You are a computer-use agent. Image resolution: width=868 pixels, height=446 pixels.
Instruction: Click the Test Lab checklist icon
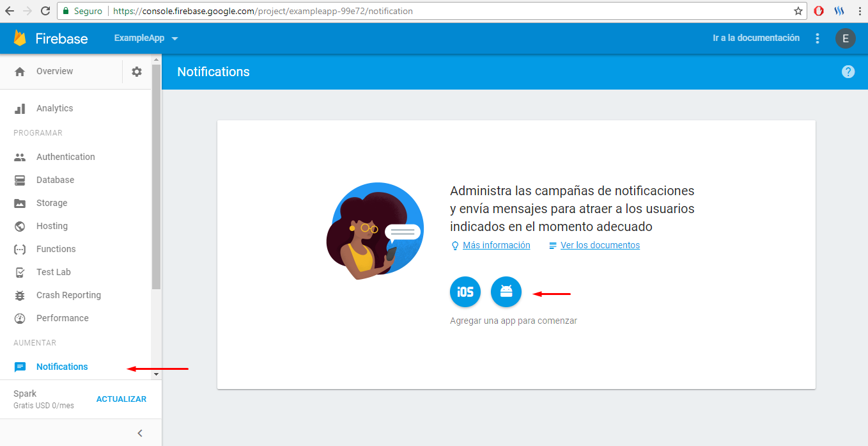coord(20,273)
